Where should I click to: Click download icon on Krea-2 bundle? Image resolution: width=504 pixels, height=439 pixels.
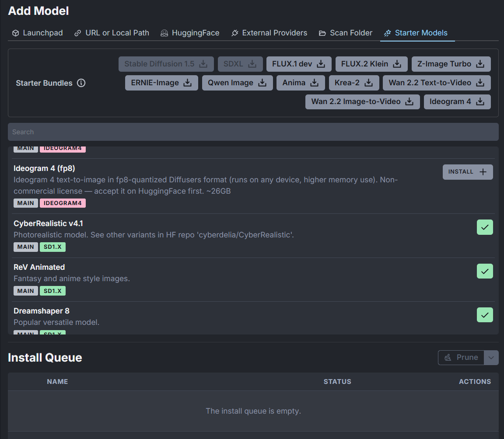click(x=369, y=83)
